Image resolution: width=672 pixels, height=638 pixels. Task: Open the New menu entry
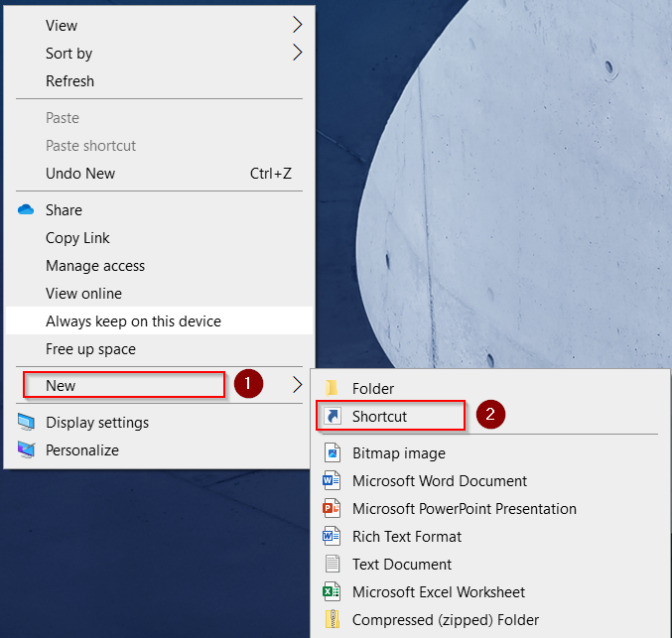pyautogui.click(x=160, y=385)
